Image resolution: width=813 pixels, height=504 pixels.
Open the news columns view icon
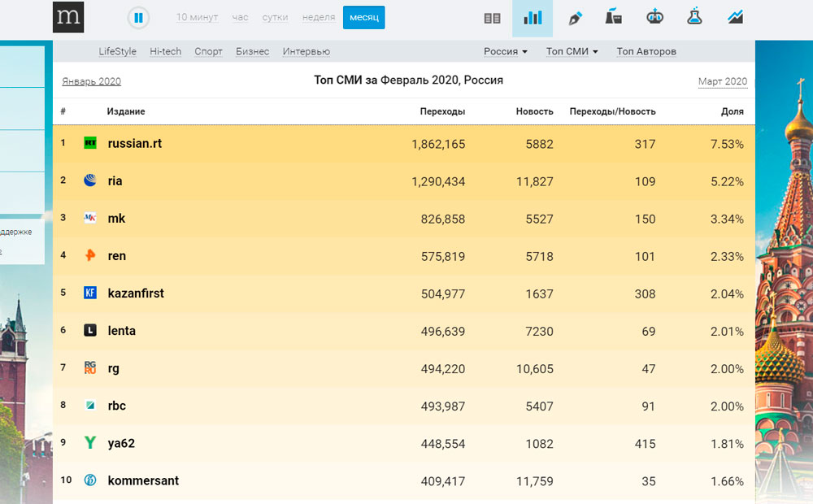point(492,18)
